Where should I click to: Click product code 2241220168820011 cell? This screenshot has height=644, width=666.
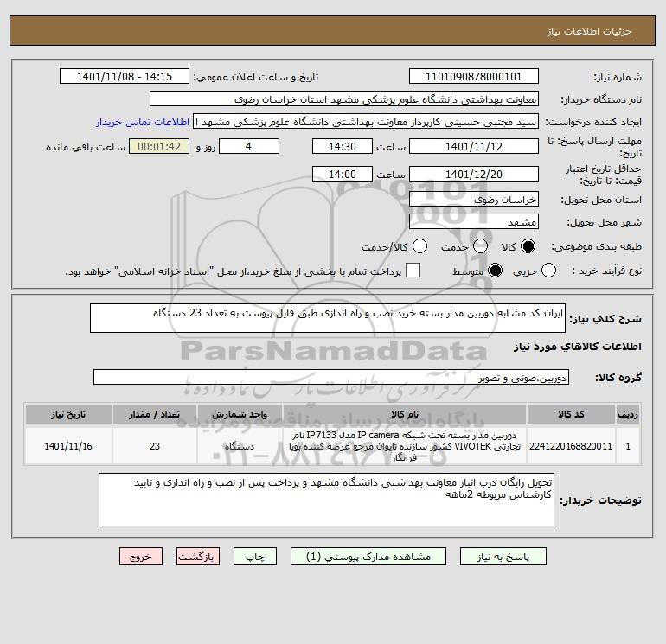click(x=571, y=446)
